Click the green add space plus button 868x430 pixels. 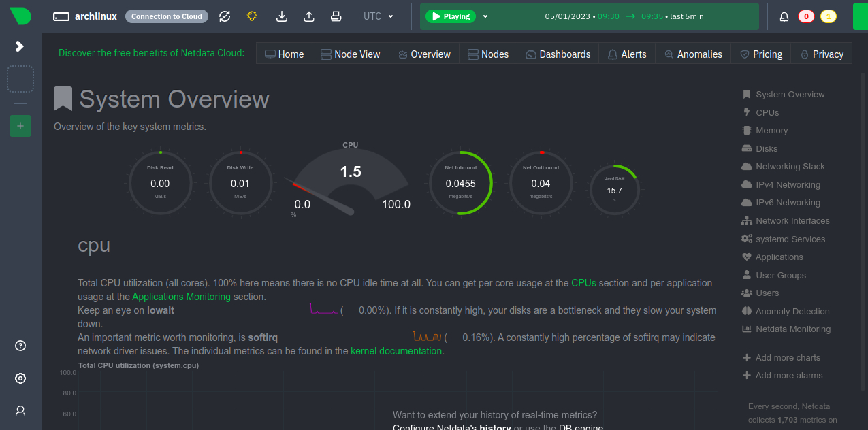[20, 126]
